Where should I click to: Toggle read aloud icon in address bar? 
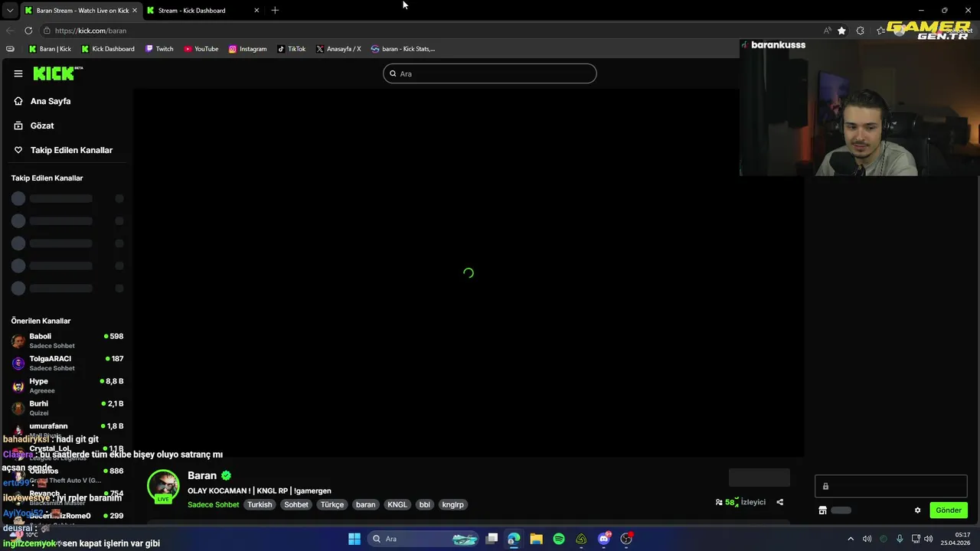coord(827,31)
